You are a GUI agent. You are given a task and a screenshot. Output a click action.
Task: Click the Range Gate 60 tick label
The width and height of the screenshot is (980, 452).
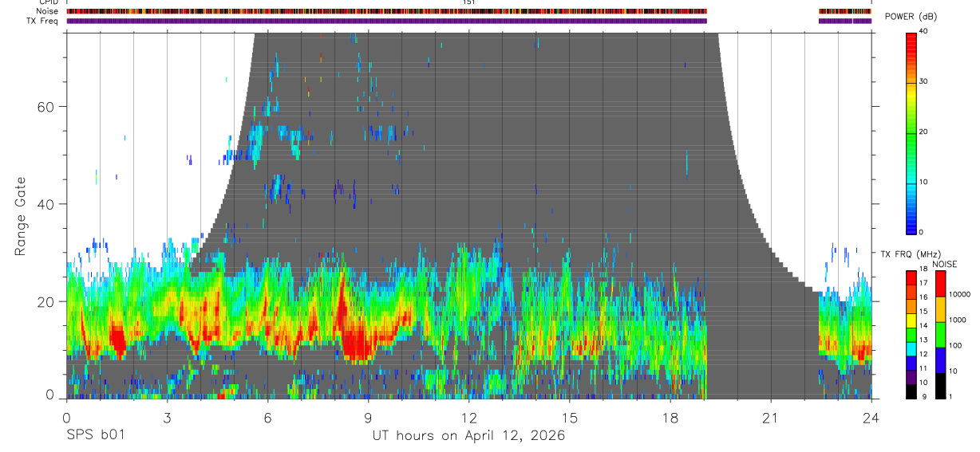(x=45, y=107)
